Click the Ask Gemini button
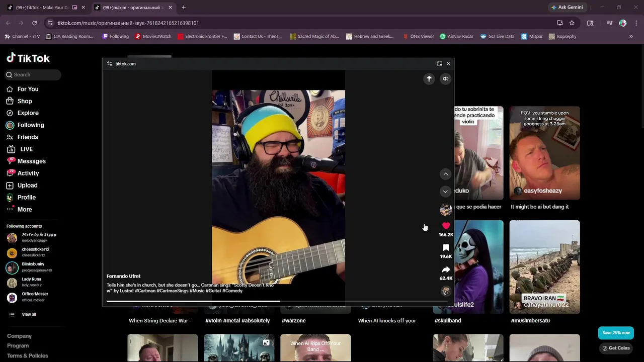This screenshot has width=644, height=362. 567,8
